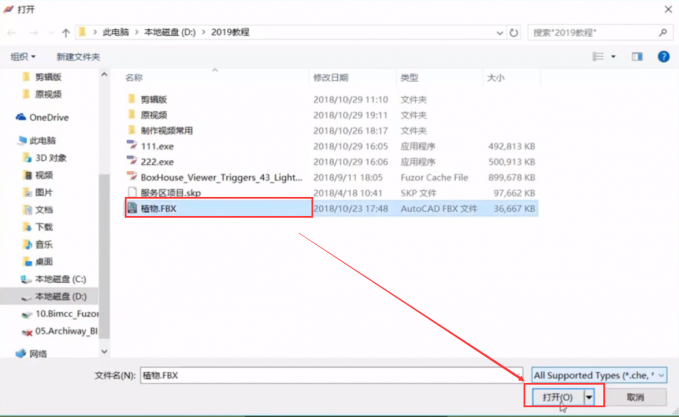Click the view layout icon

click(x=598, y=57)
